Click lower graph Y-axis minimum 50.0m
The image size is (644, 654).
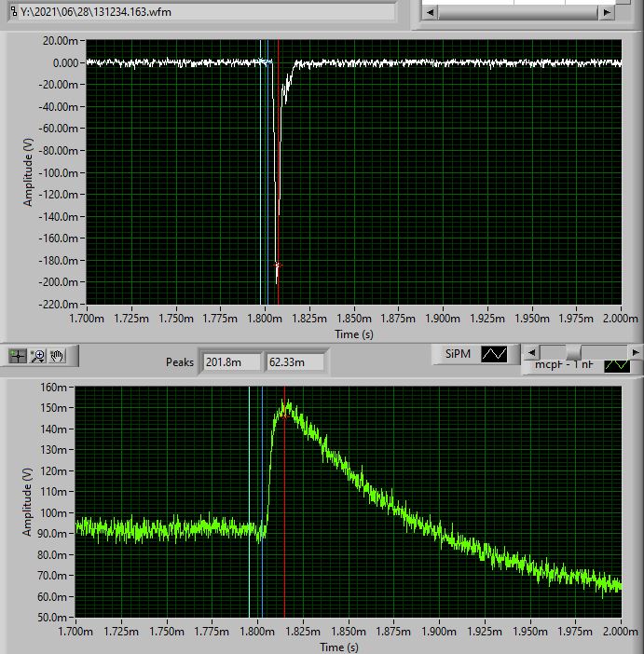point(52,618)
